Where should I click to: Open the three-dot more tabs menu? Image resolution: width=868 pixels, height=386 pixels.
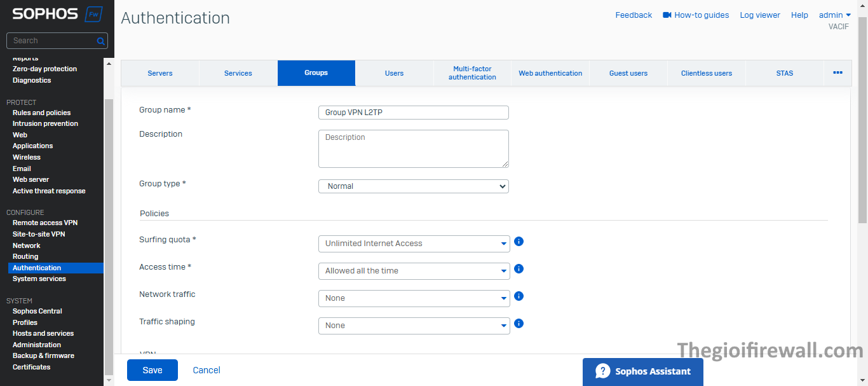pyautogui.click(x=837, y=73)
